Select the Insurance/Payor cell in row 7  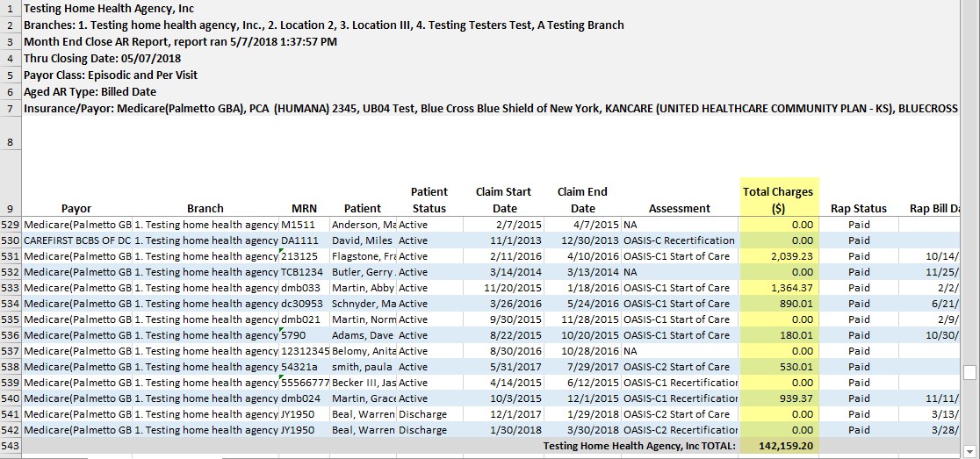[x=490, y=109]
